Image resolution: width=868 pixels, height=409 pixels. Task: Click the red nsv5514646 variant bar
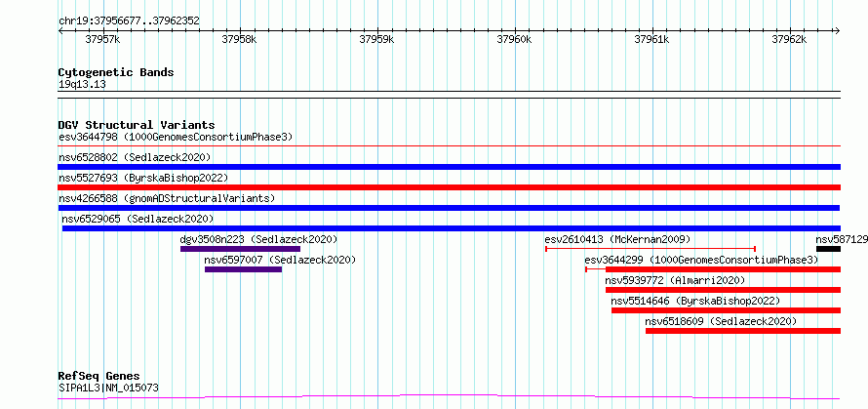[726, 310]
